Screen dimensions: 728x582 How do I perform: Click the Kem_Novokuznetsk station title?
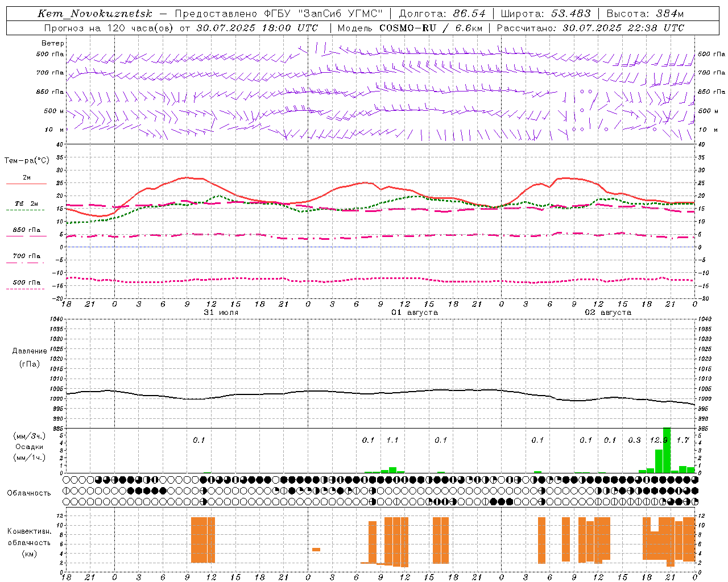coord(95,14)
